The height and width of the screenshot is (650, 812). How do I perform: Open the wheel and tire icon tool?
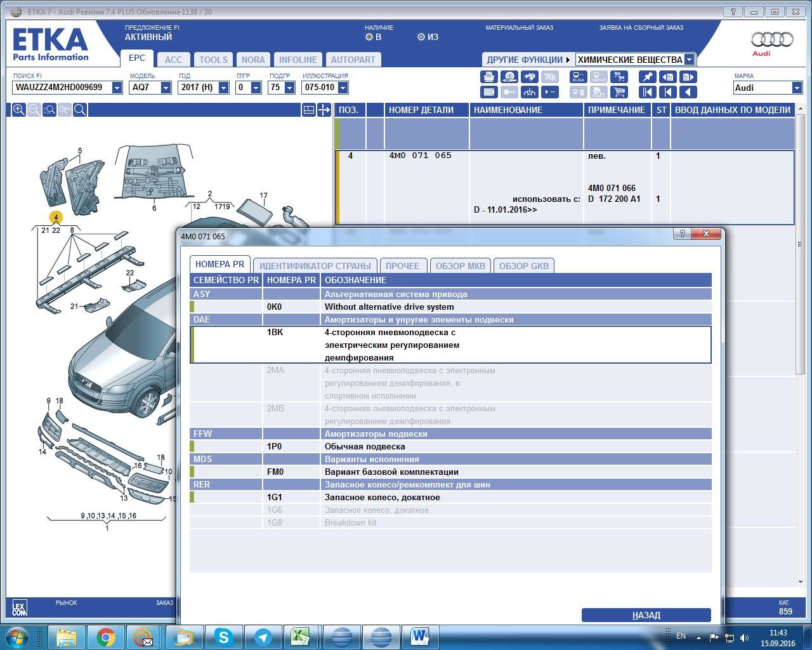(509, 77)
